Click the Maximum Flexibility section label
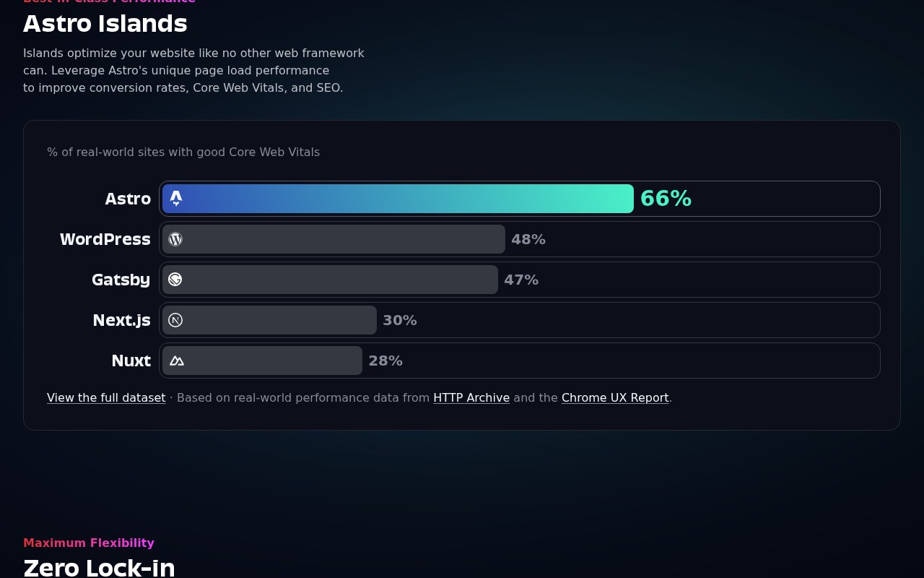Viewport: 924px width, 578px height. tap(89, 543)
